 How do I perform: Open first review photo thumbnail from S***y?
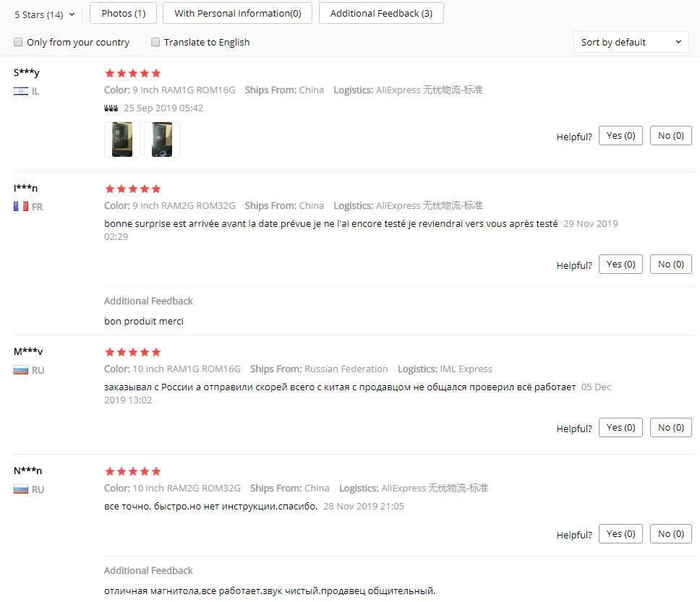[122, 139]
